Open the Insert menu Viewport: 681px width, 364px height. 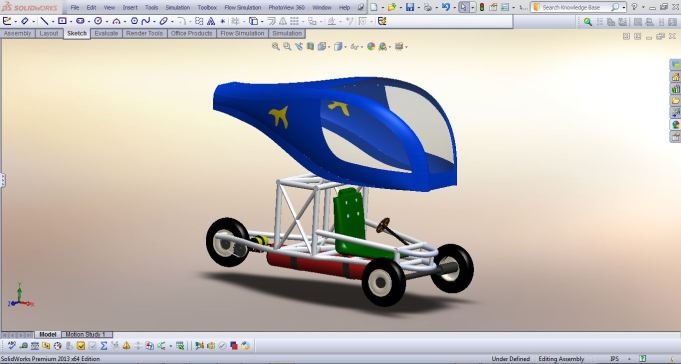pos(130,7)
